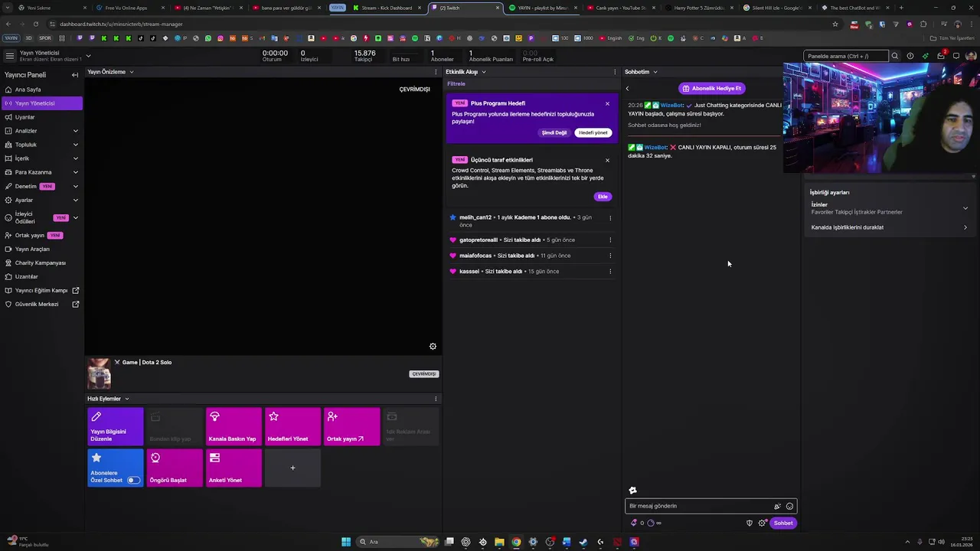Viewport: 980px width, 551px height.
Task: Expand Topluluk in the sidebar
Action: pyautogui.click(x=75, y=145)
